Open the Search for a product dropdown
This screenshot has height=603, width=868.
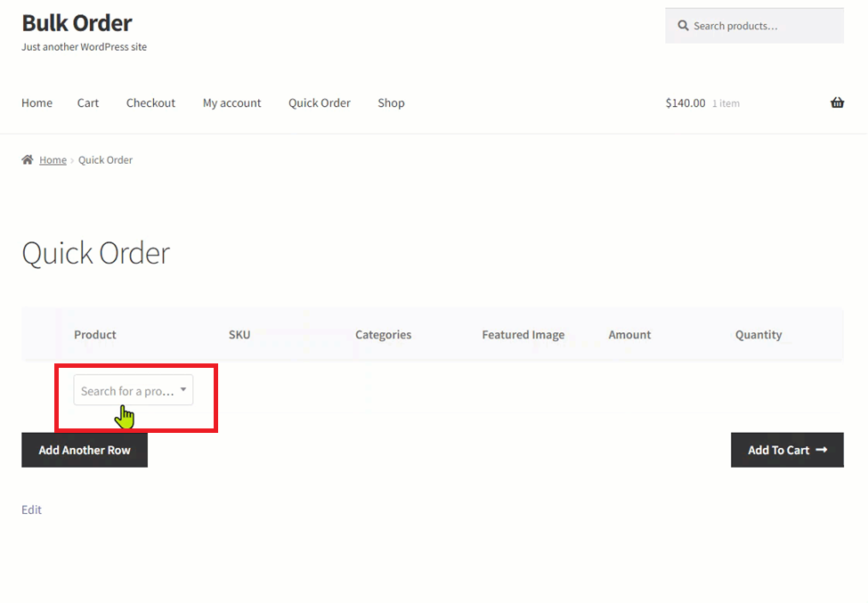[x=134, y=390]
